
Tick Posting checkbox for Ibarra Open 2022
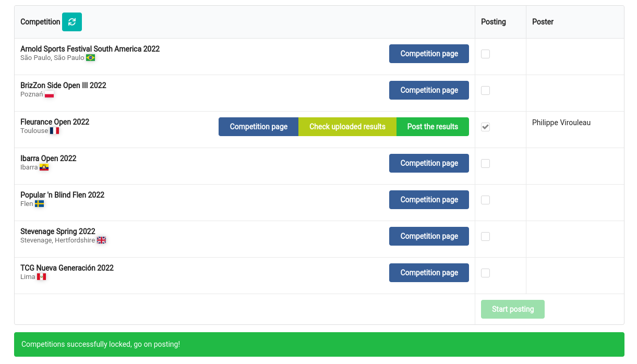485,163
